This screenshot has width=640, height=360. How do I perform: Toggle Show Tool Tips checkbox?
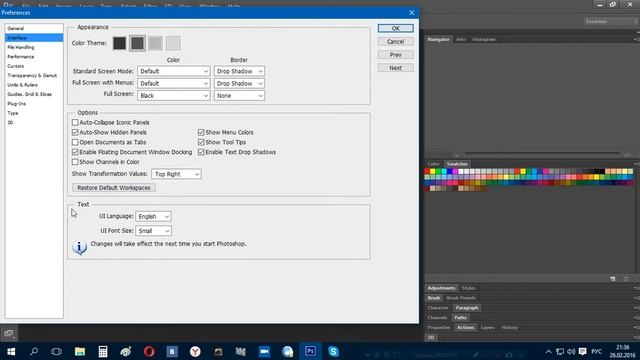point(201,142)
